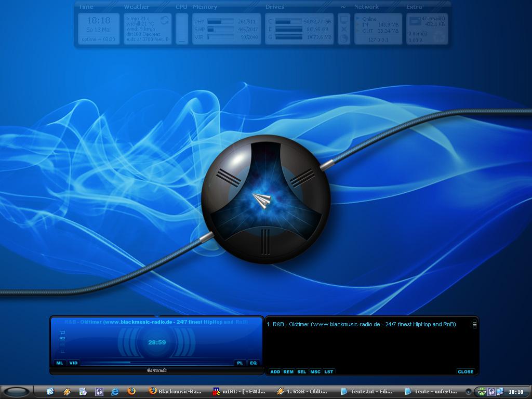532x399 pixels.
Task: Click the Online status in Network widget
Action: 369,19
